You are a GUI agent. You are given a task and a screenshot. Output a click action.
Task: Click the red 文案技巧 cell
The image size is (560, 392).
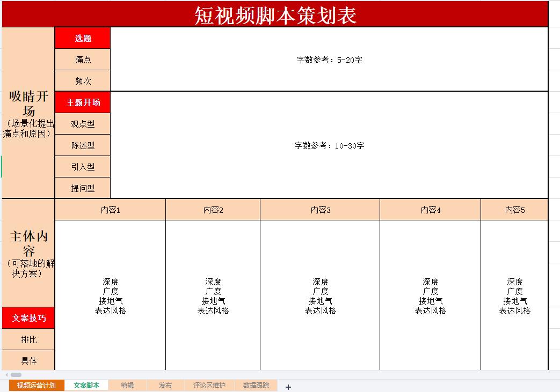coord(28,317)
